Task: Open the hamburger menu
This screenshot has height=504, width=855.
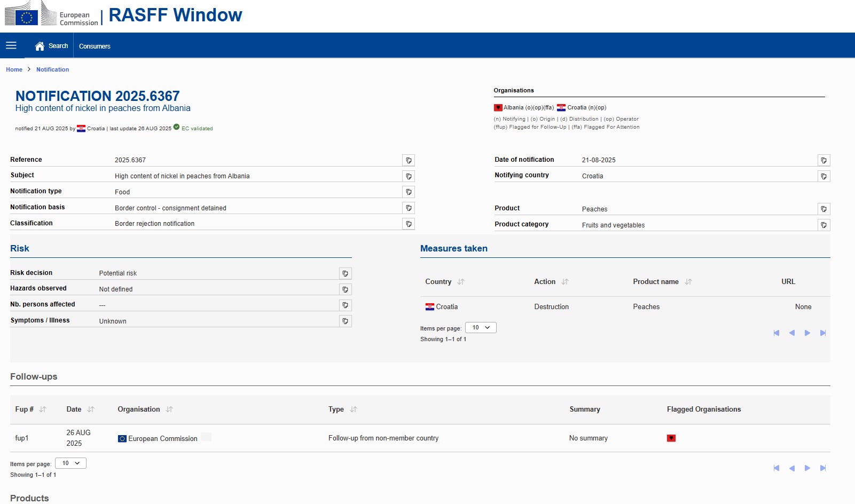Action: (11, 46)
